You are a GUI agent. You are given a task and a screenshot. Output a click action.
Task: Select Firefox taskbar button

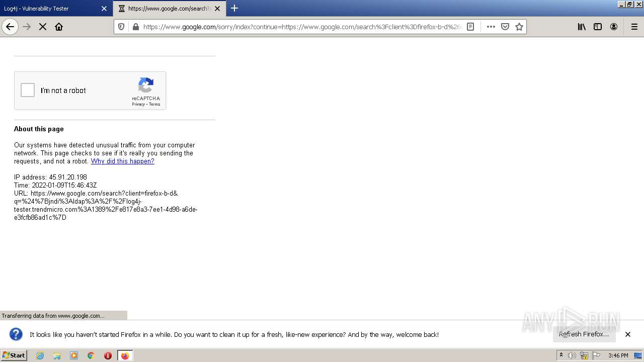[x=125, y=355]
